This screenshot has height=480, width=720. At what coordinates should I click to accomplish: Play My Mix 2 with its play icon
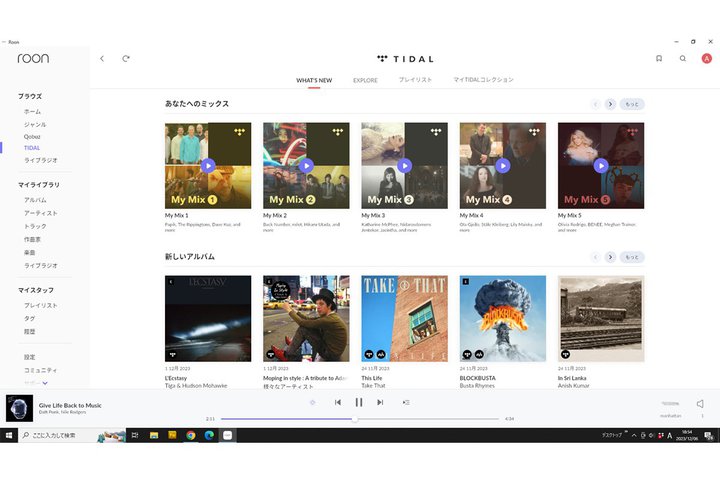point(306,165)
